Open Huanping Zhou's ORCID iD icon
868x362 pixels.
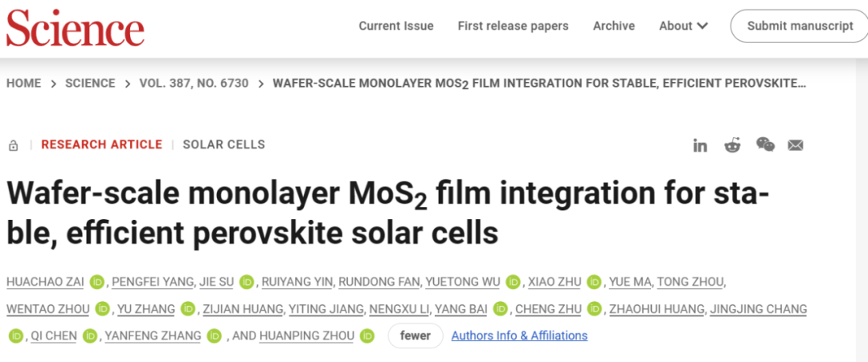367,336
